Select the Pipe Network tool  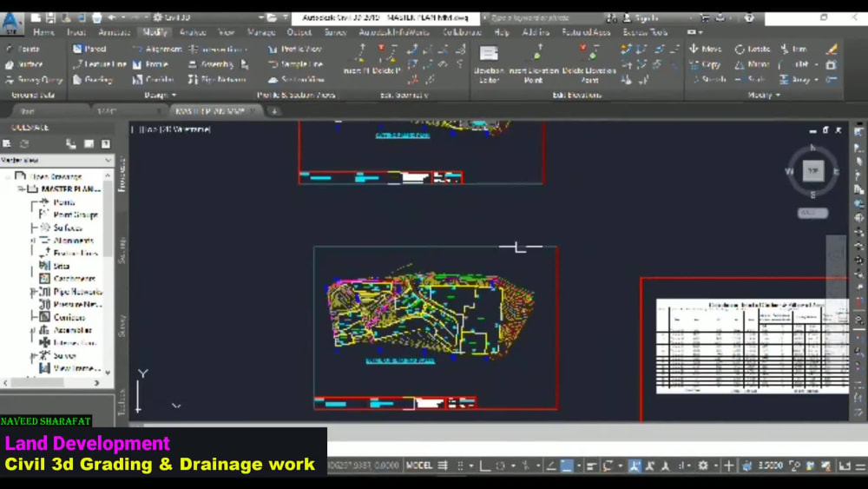[x=217, y=80]
